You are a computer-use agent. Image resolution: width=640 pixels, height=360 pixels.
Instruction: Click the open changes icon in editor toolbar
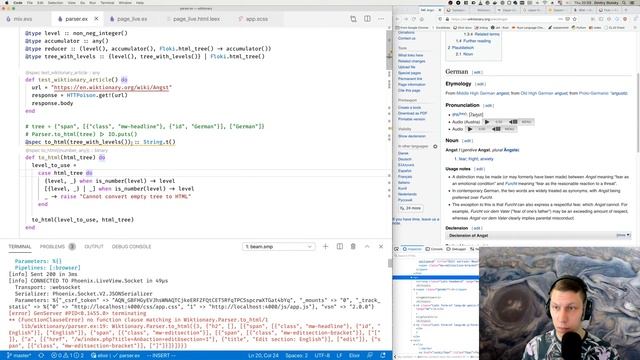coord(353,19)
